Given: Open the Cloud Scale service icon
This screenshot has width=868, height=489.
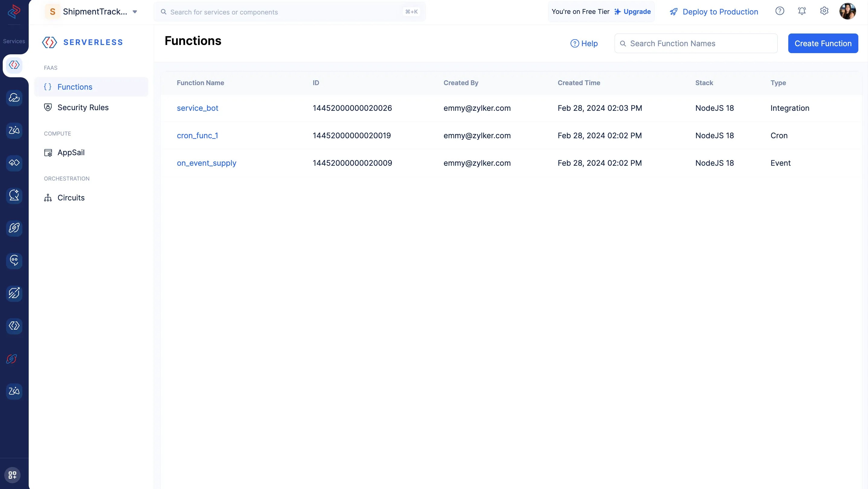Looking at the screenshot, I should point(14,98).
